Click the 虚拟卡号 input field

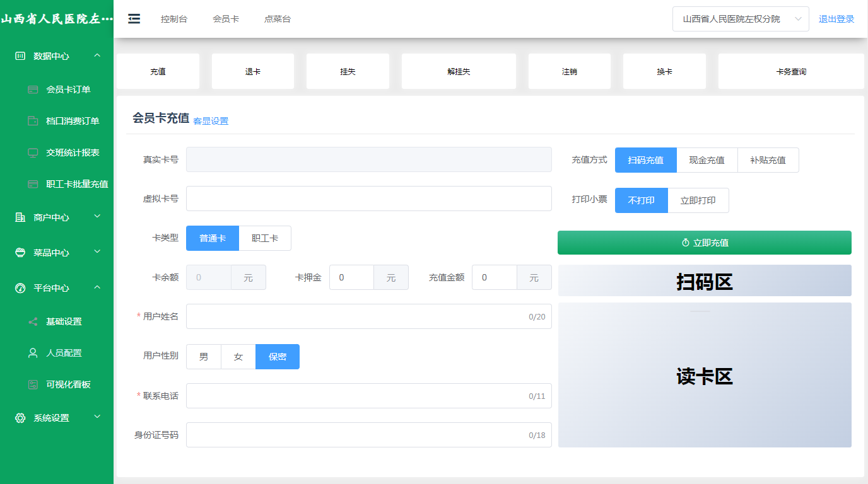[x=369, y=199]
